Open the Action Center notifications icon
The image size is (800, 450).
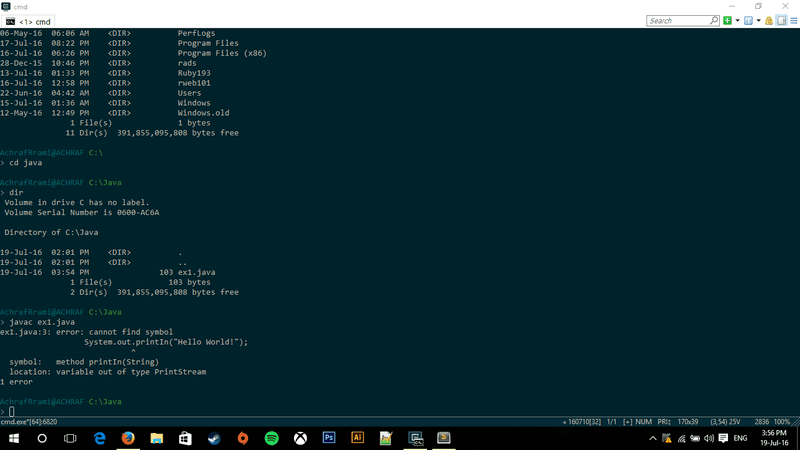(x=723, y=438)
